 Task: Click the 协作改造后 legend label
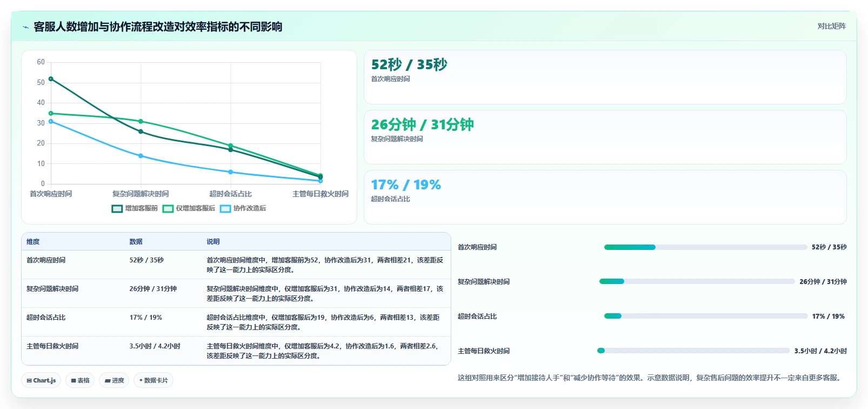tap(250, 208)
